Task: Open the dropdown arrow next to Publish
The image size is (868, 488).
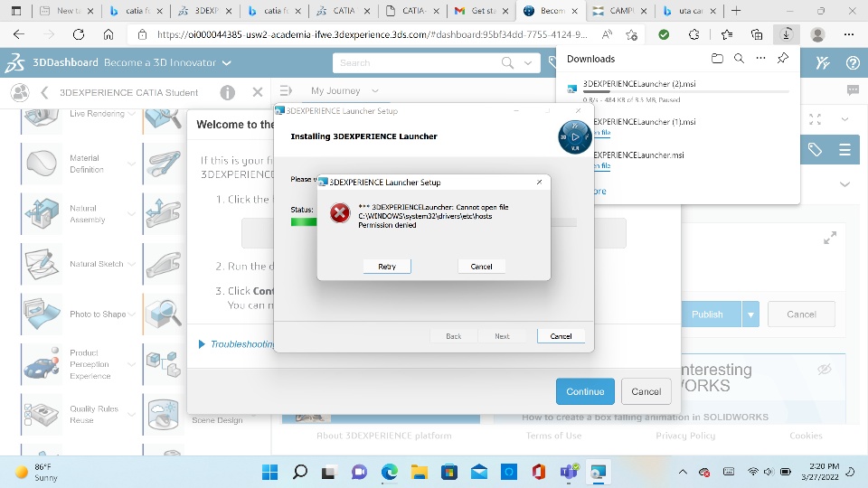Action: [x=750, y=314]
